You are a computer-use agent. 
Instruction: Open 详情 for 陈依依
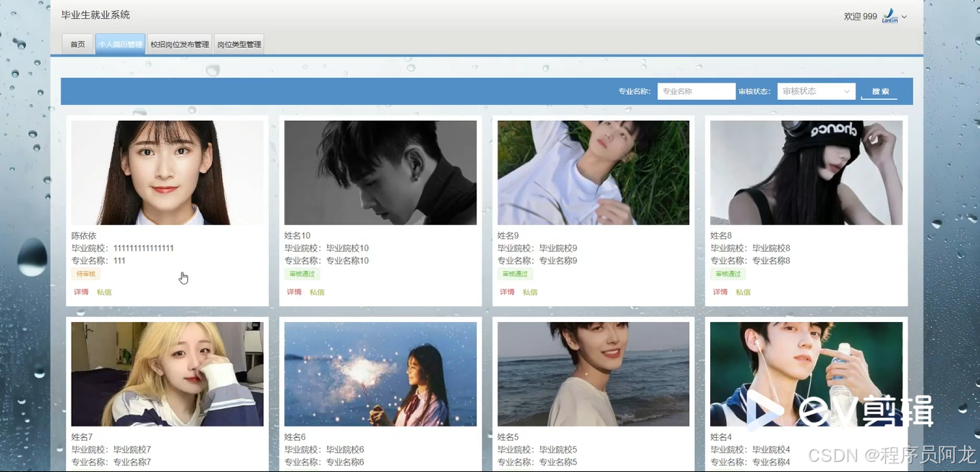[81, 292]
